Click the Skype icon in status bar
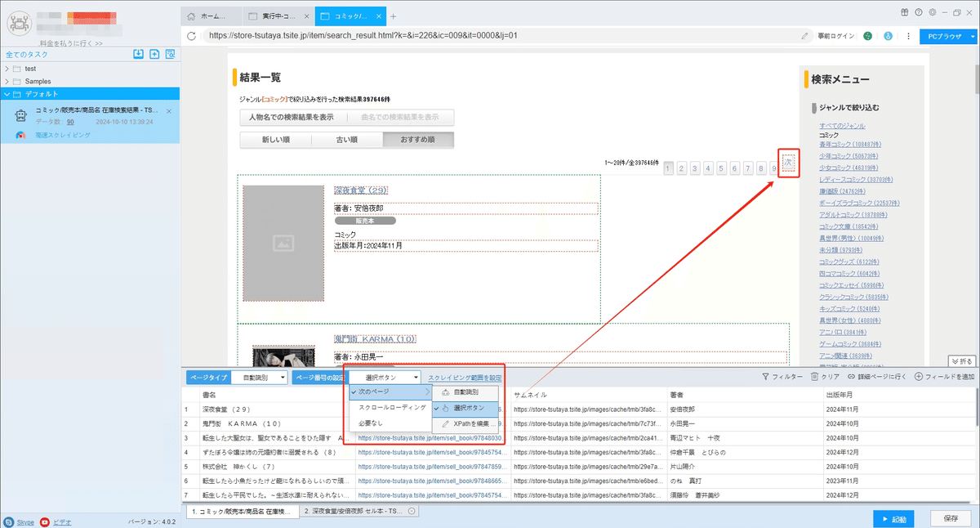 click(8, 521)
